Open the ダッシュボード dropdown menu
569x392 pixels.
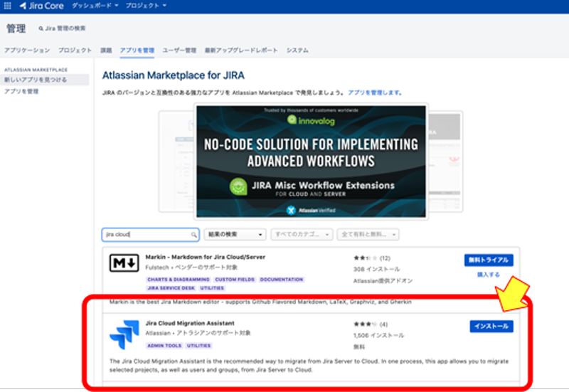click(x=95, y=6)
